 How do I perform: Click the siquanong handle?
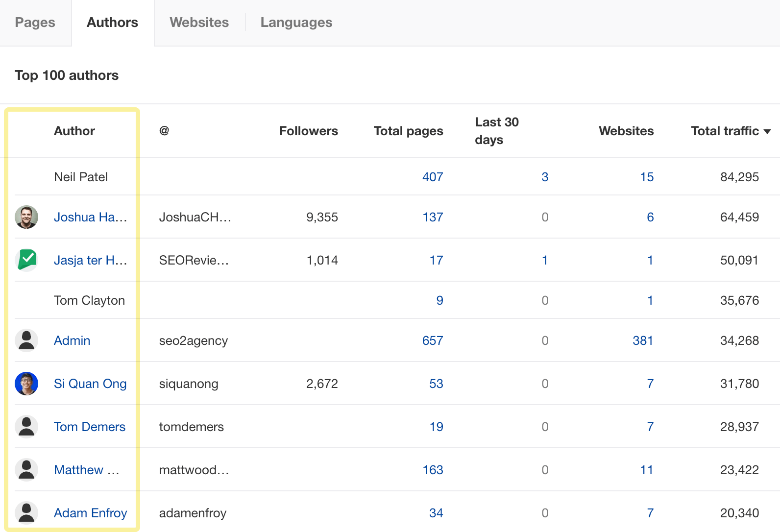click(189, 384)
